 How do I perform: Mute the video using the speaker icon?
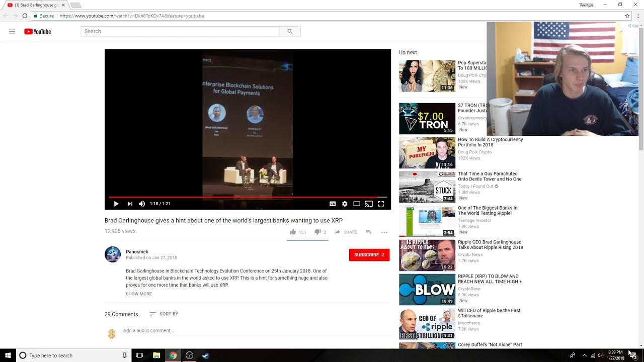coord(142,204)
